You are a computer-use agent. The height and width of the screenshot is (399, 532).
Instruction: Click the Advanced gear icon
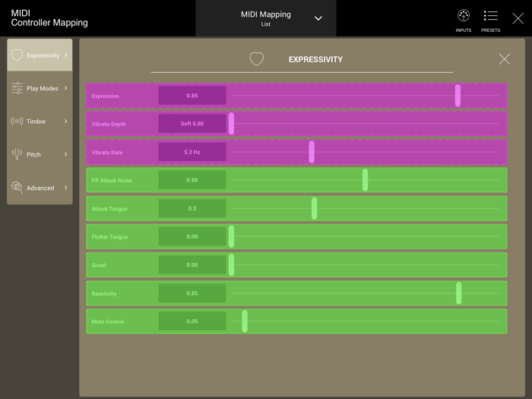click(17, 188)
